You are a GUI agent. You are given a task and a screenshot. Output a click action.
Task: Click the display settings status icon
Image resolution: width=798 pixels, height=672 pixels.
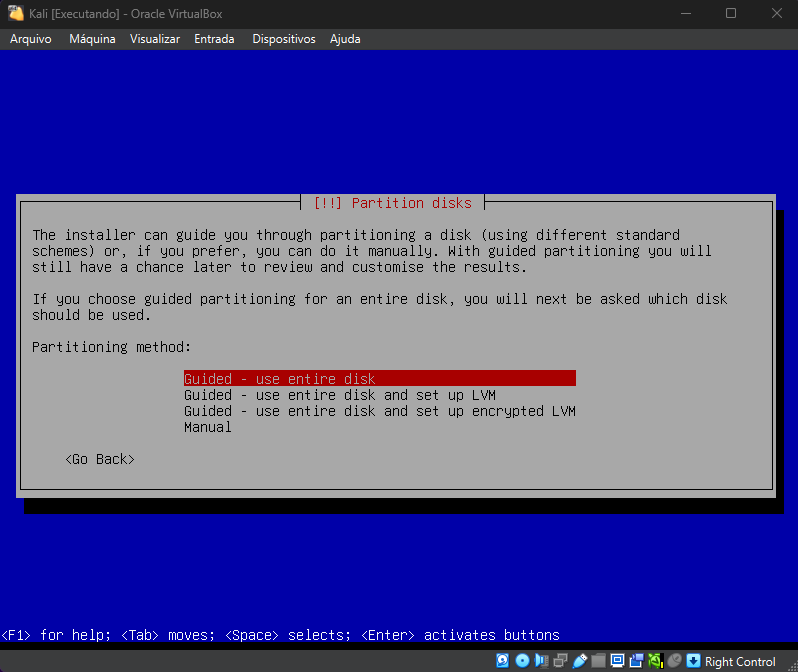(x=617, y=661)
